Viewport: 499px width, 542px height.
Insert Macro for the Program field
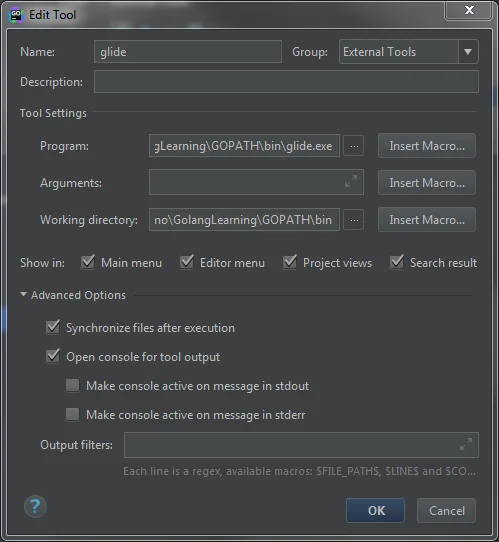427,146
